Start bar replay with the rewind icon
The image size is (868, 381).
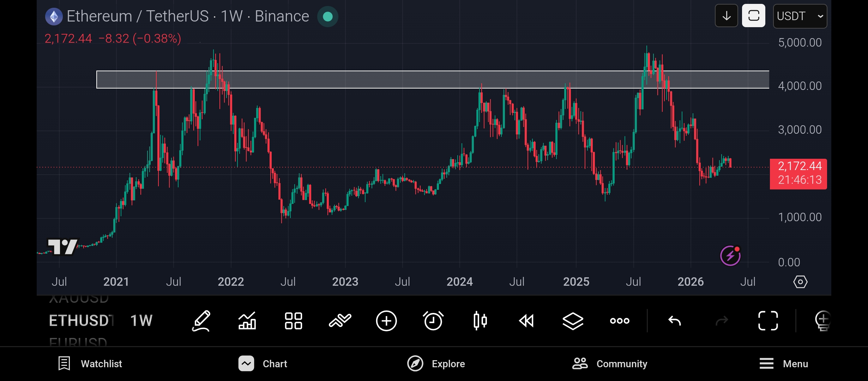526,321
